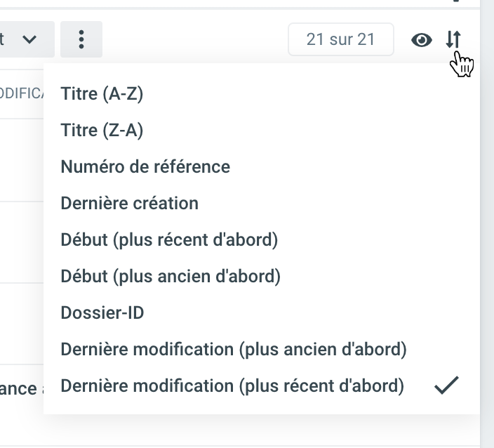This screenshot has width=494, height=448.
Task: Select Dernière modification (plus récent d'abord)
Action: point(232,386)
